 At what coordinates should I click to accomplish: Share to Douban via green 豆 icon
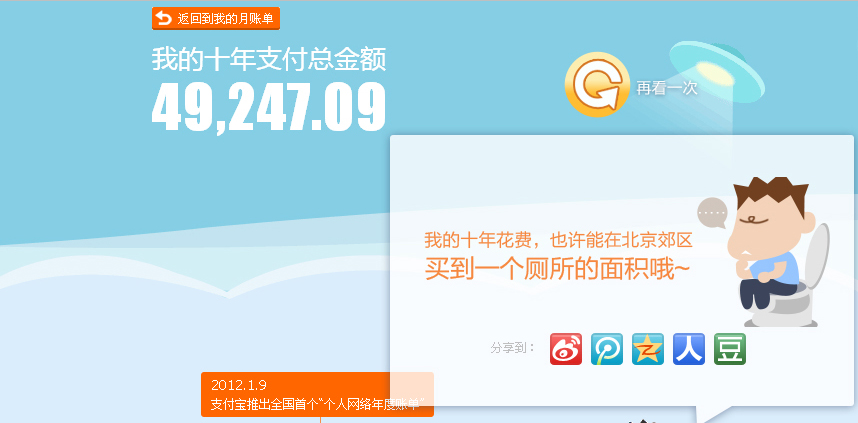(730, 349)
